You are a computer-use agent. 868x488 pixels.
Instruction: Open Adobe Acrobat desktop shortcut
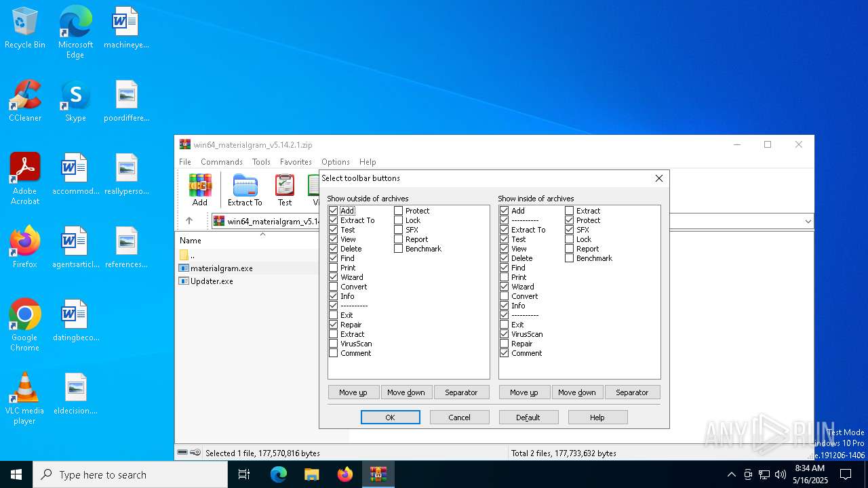point(25,179)
